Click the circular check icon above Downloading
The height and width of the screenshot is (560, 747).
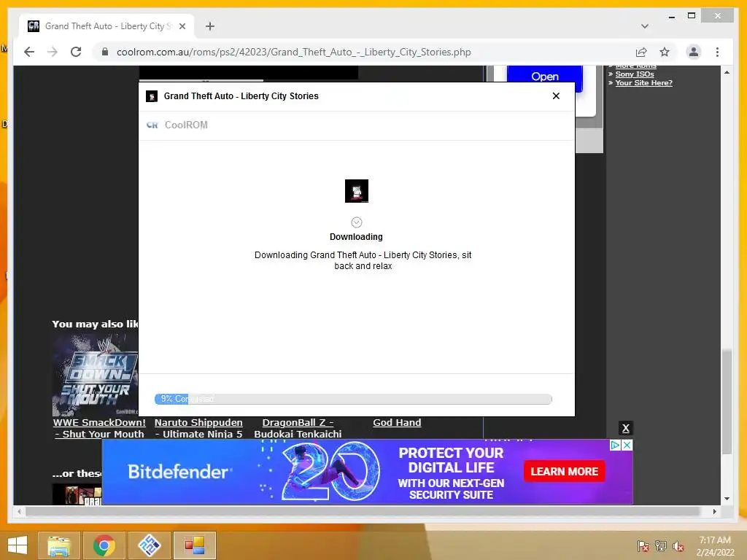click(356, 222)
